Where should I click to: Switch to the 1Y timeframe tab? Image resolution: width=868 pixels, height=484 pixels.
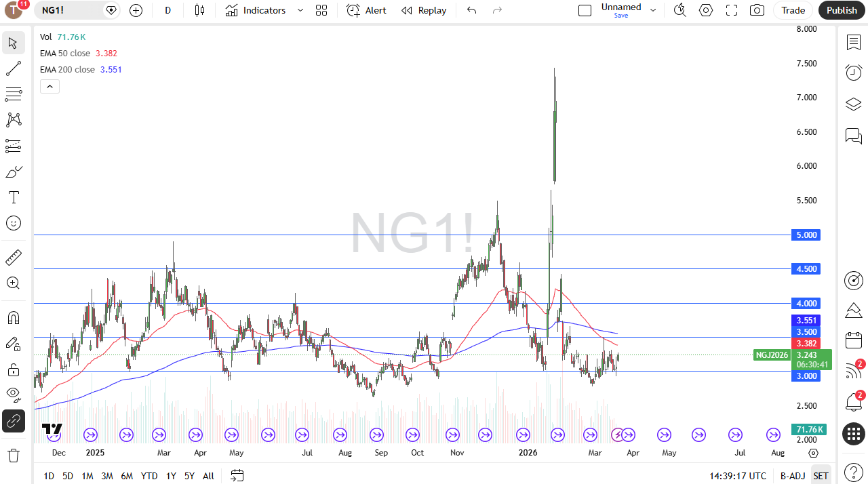point(170,476)
